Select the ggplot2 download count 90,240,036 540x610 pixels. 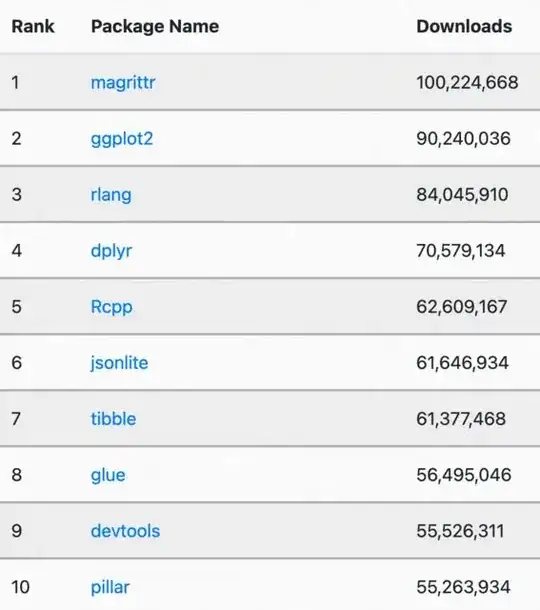click(x=463, y=139)
